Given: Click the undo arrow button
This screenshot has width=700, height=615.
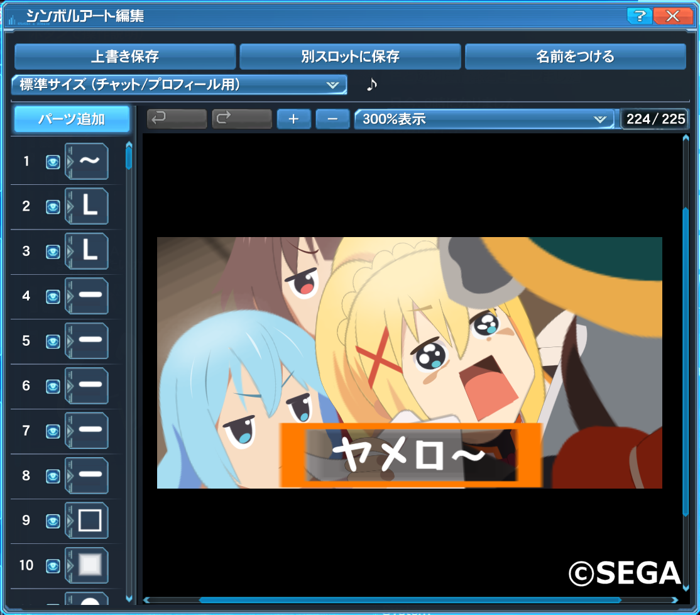Looking at the screenshot, I should (x=177, y=119).
